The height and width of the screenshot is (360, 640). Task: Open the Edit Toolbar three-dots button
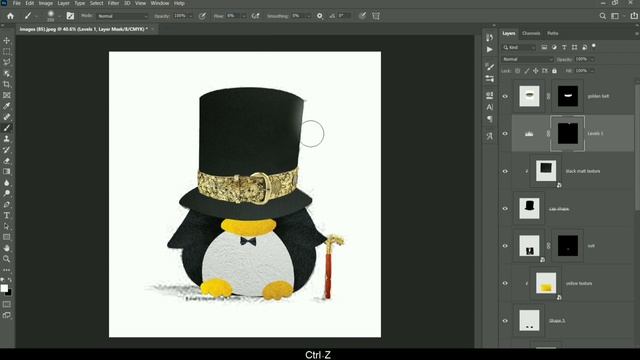click(x=7, y=270)
